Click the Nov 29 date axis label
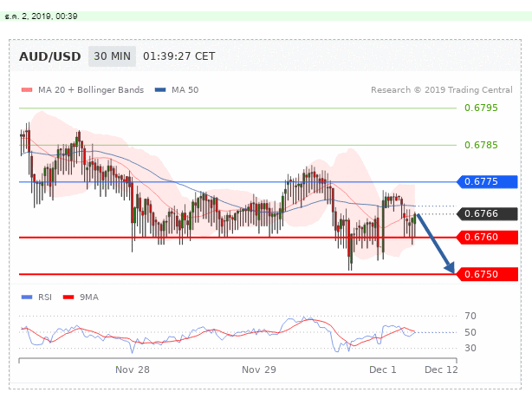 point(259,370)
